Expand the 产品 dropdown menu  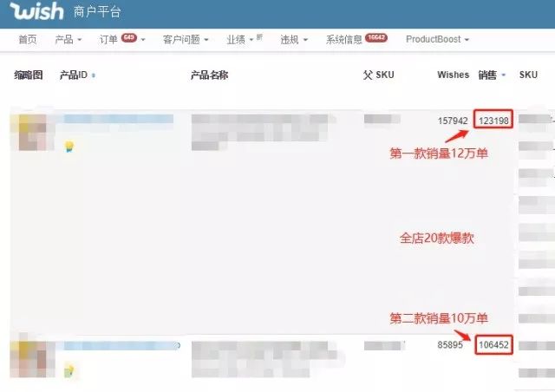pos(69,39)
